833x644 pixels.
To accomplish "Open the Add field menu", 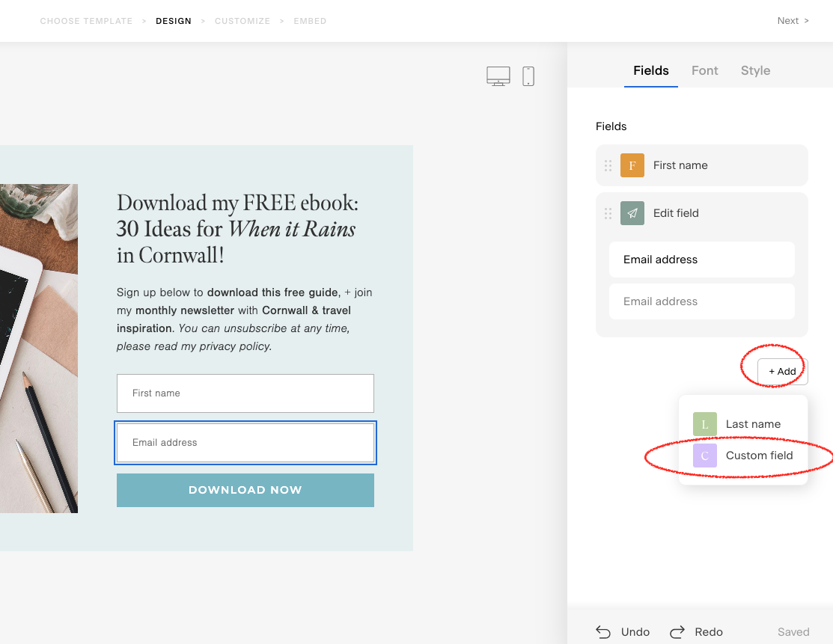I will 781,371.
